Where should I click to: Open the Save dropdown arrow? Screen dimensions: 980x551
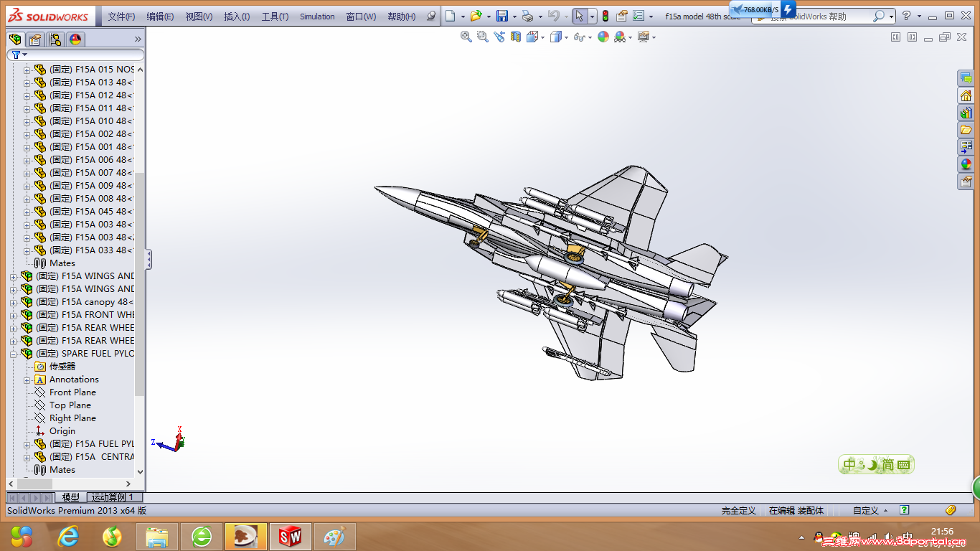coord(514,16)
